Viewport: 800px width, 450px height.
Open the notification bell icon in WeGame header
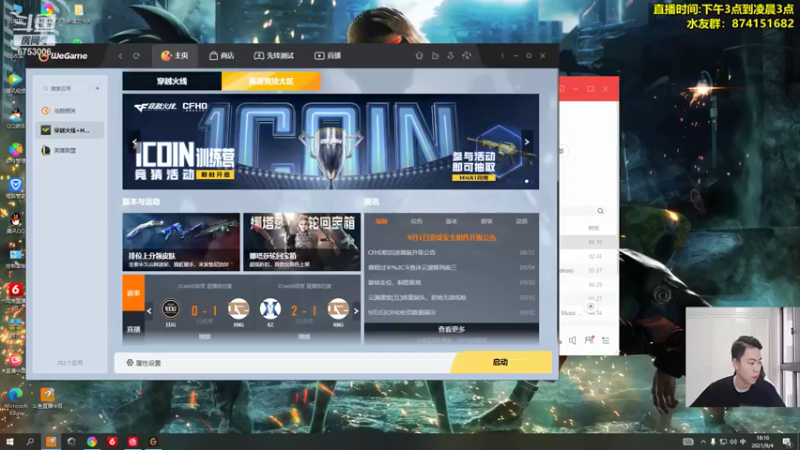(419, 56)
